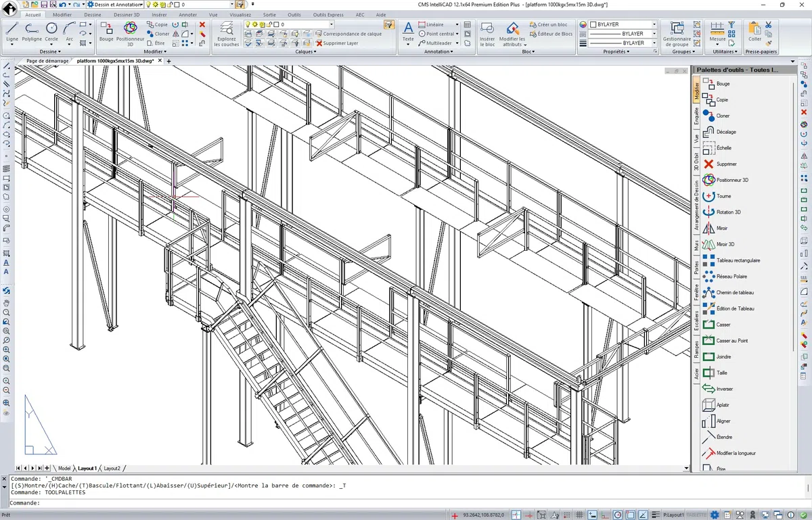Toggle lineweight display in status bar
This screenshot has width=812, height=520.
[x=655, y=515]
